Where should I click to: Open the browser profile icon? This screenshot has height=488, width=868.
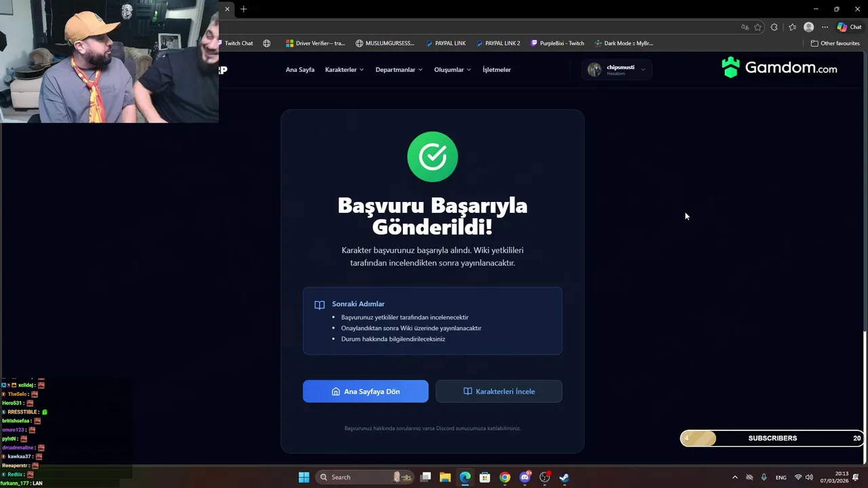(808, 27)
